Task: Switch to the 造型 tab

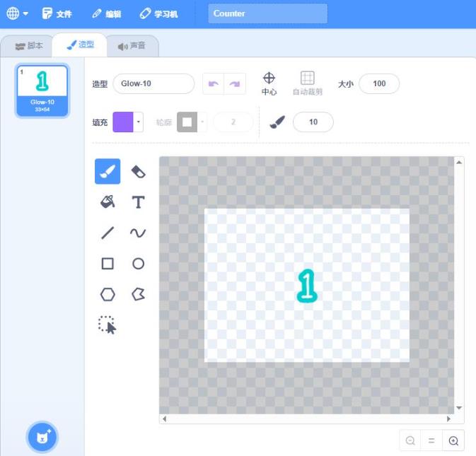Action: click(x=80, y=45)
